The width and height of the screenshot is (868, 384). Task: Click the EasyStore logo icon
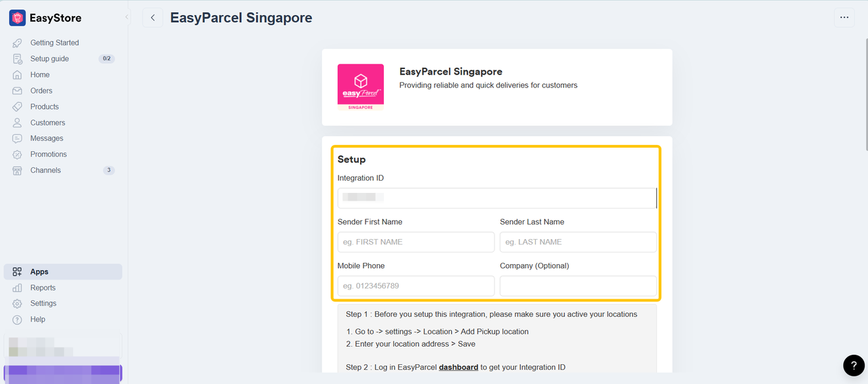tap(17, 18)
